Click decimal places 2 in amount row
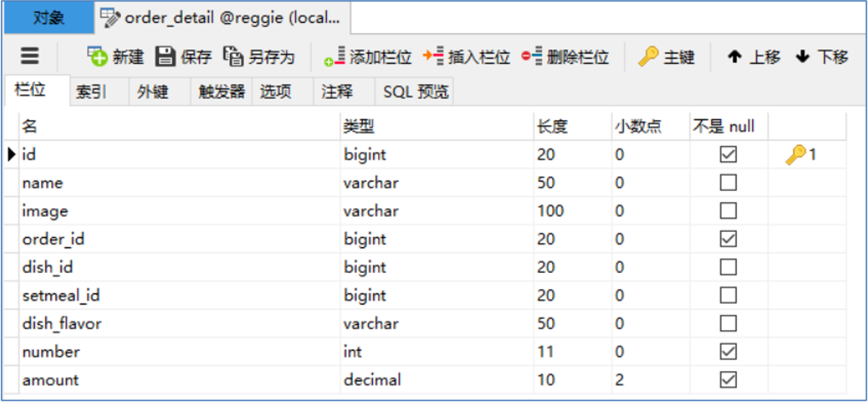 tap(651, 379)
